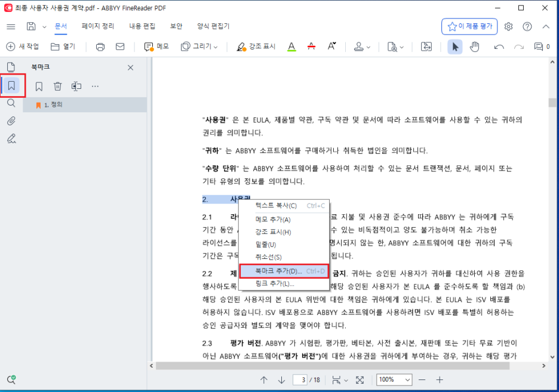Screen dimensions: 559x392
Task: Choose 링크 추가(L) from context menu
Action: pyautogui.click(x=284, y=284)
